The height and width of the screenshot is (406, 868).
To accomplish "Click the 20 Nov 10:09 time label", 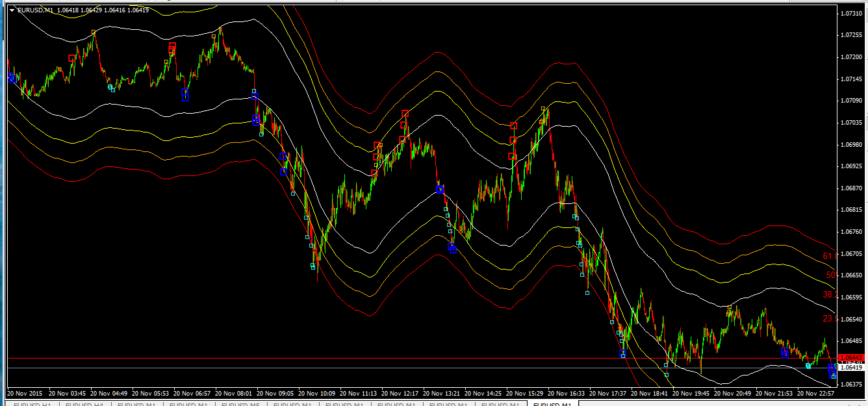I will pyautogui.click(x=316, y=393).
